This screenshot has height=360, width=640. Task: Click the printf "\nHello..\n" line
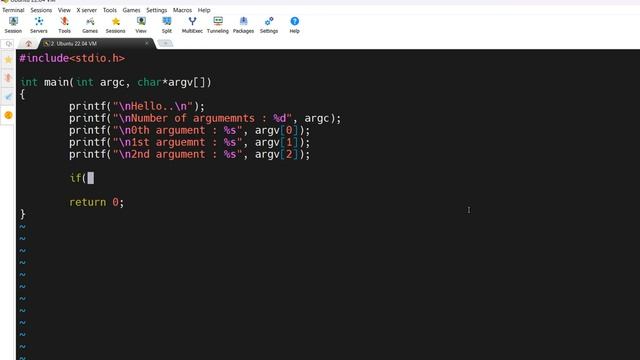coord(136,106)
